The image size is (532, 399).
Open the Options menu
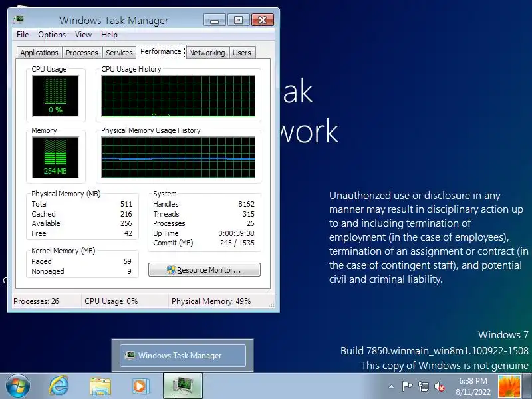(x=52, y=35)
